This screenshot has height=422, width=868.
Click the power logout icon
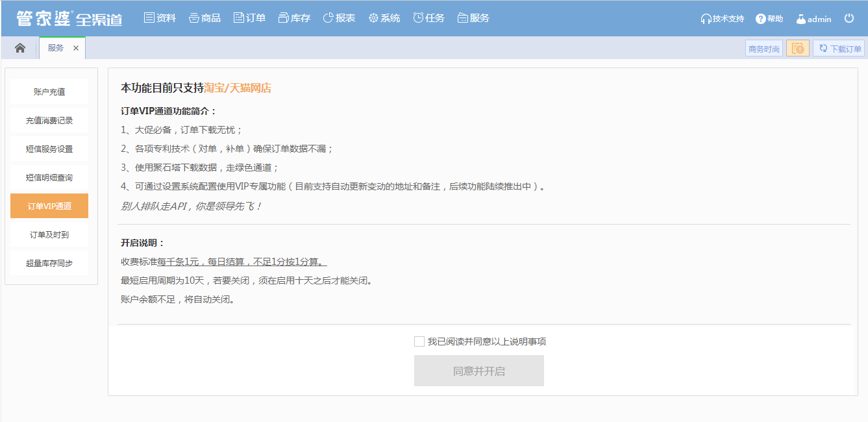(x=849, y=19)
